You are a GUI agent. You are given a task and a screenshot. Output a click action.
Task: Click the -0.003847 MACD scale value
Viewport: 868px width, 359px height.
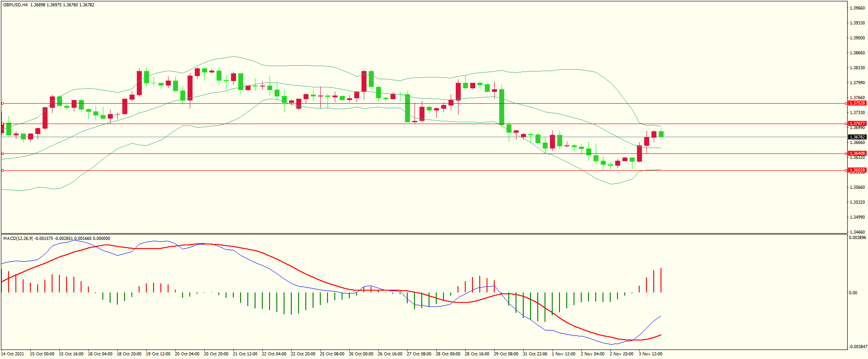858,347
